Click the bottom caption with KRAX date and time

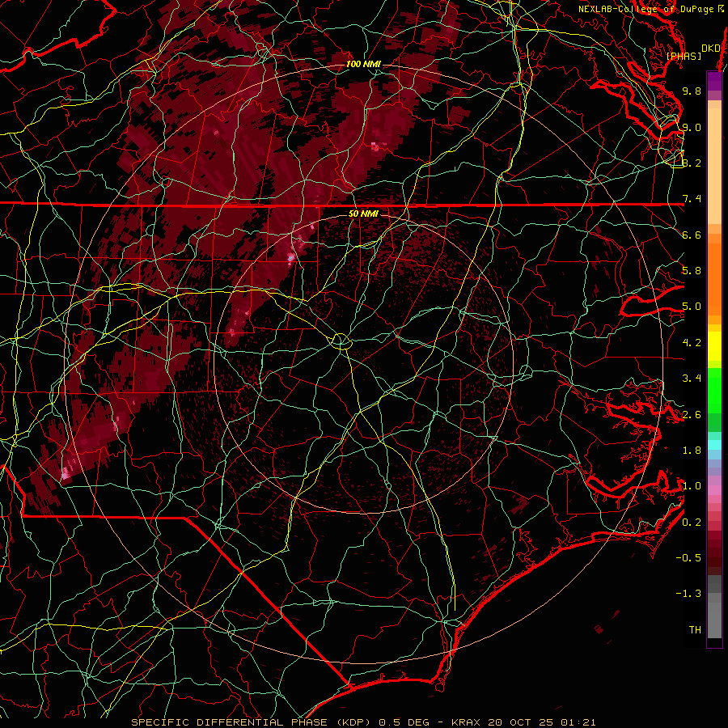(363, 722)
